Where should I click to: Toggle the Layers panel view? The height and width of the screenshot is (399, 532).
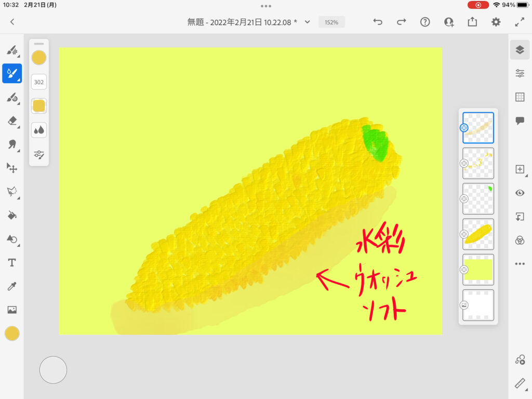coord(520,49)
